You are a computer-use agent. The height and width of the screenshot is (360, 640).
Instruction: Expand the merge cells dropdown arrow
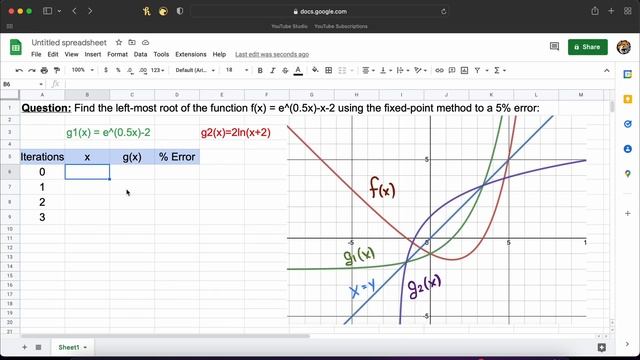point(352,71)
